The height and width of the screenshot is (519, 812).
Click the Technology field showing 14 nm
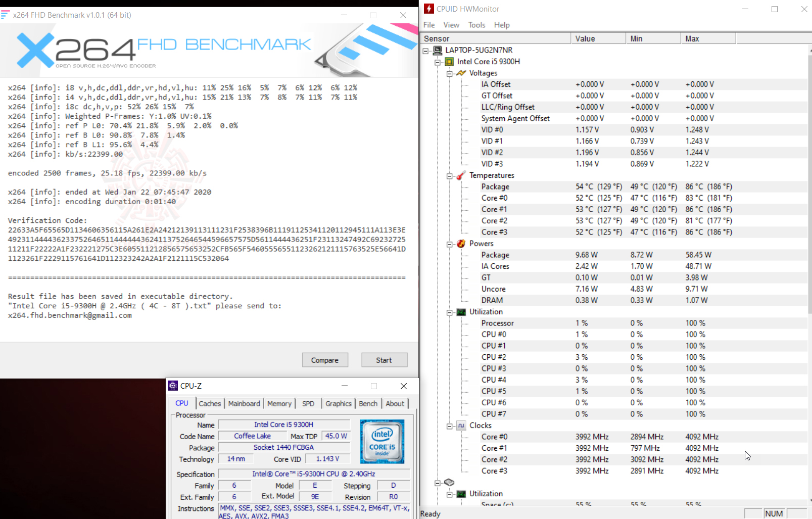pyautogui.click(x=236, y=459)
